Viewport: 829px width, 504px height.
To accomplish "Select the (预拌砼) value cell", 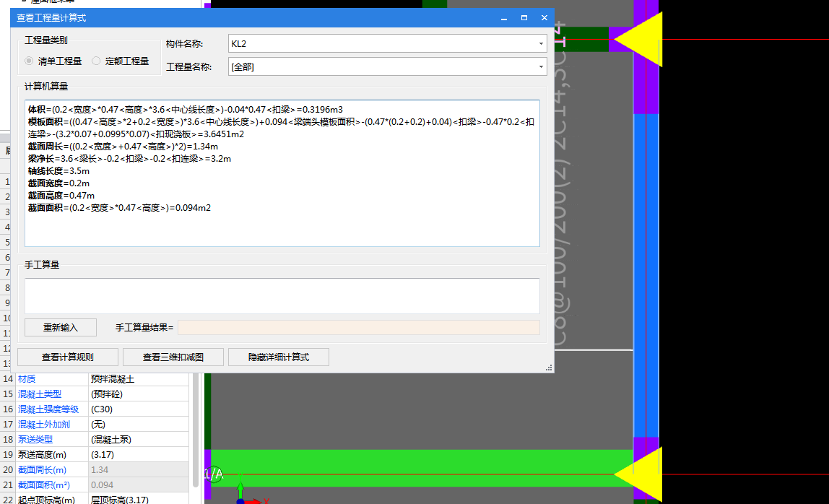I will [x=139, y=394].
